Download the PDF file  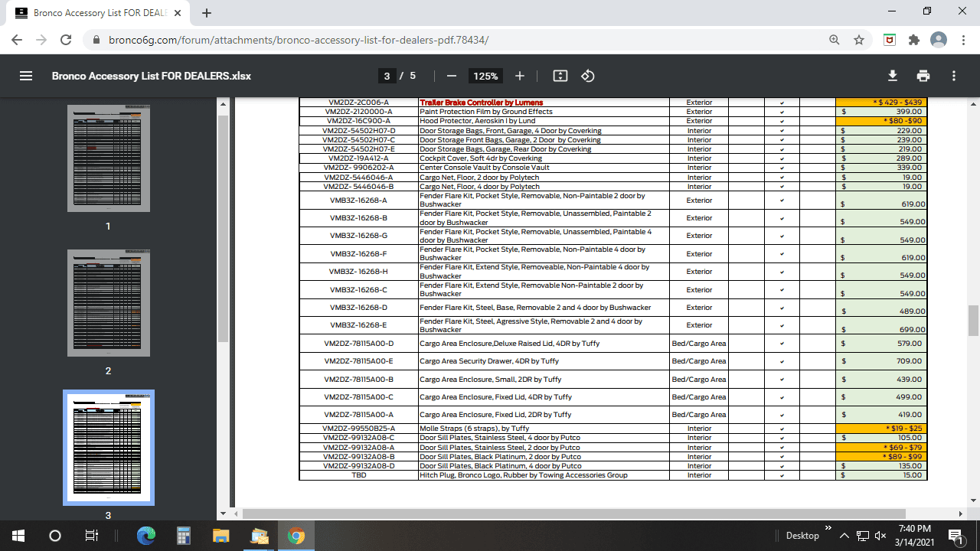pos(893,76)
